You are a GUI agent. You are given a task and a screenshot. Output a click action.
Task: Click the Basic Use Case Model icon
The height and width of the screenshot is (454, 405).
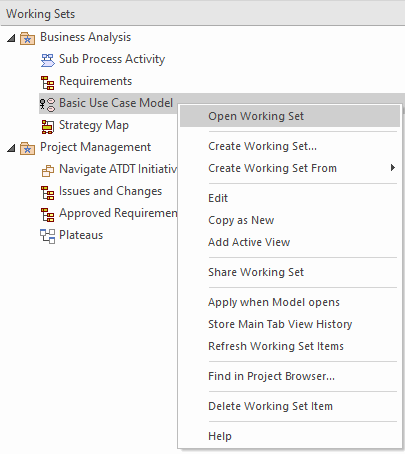point(47,104)
